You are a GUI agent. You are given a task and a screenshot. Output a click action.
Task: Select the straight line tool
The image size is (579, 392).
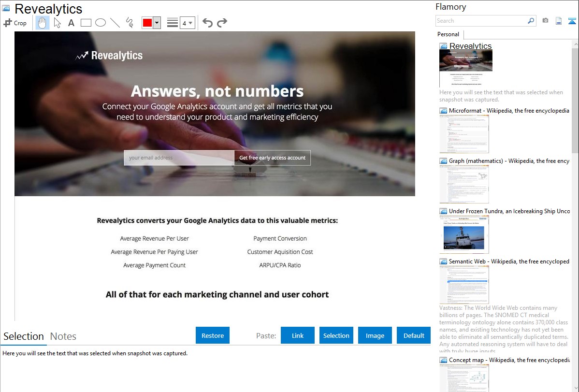coord(115,23)
